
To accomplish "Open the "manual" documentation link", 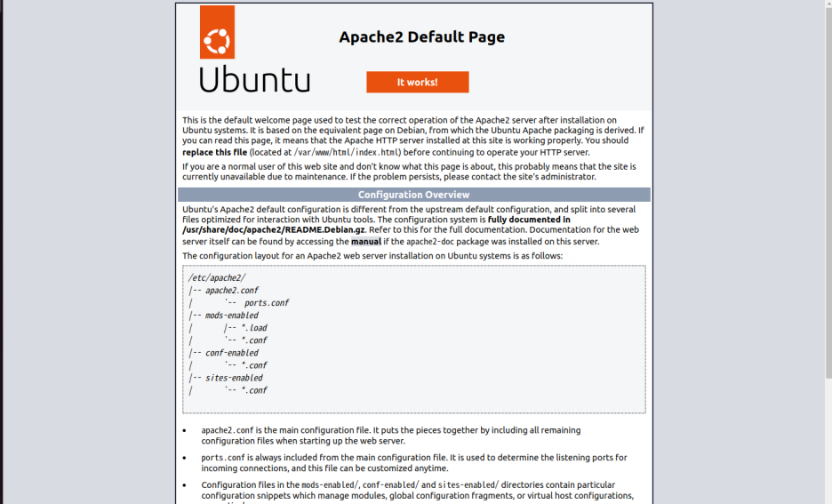I will [366, 242].
